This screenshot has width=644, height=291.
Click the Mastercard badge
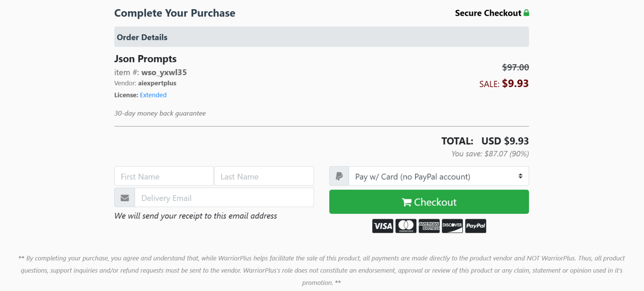click(406, 226)
